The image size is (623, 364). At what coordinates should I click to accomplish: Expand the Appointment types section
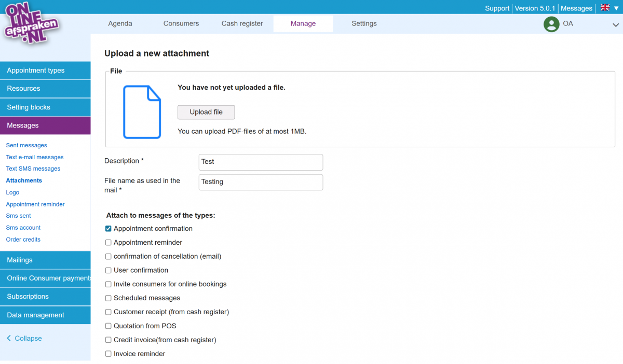click(x=45, y=71)
